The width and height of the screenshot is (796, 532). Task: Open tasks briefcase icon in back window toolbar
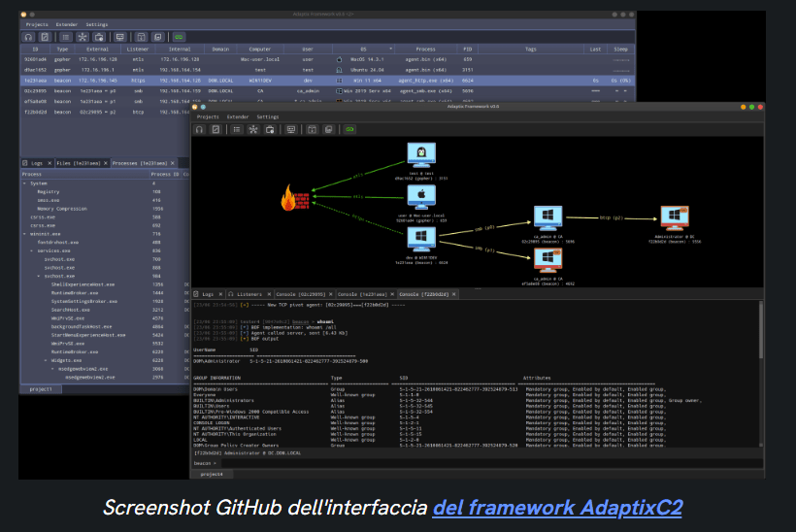pos(99,37)
